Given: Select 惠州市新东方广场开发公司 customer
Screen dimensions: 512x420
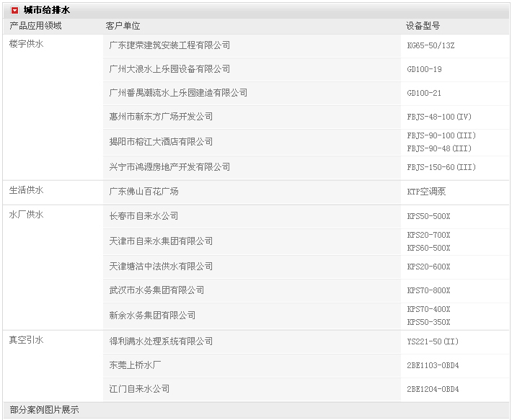Looking at the screenshot, I should click(x=161, y=117).
